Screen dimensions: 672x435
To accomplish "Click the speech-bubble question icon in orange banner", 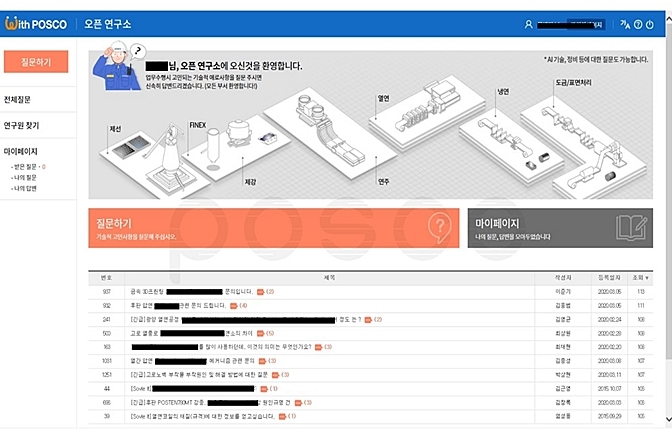I will tap(439, 228).
